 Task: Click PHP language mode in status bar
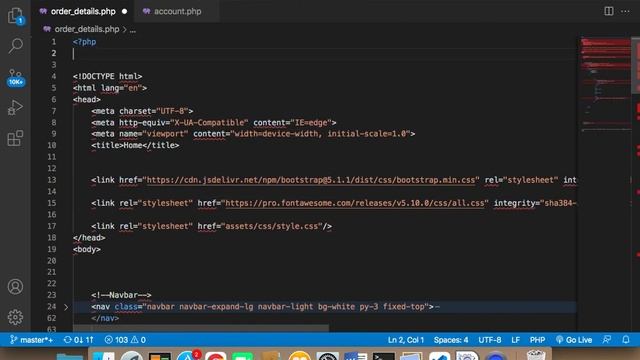tap(537, 340)
